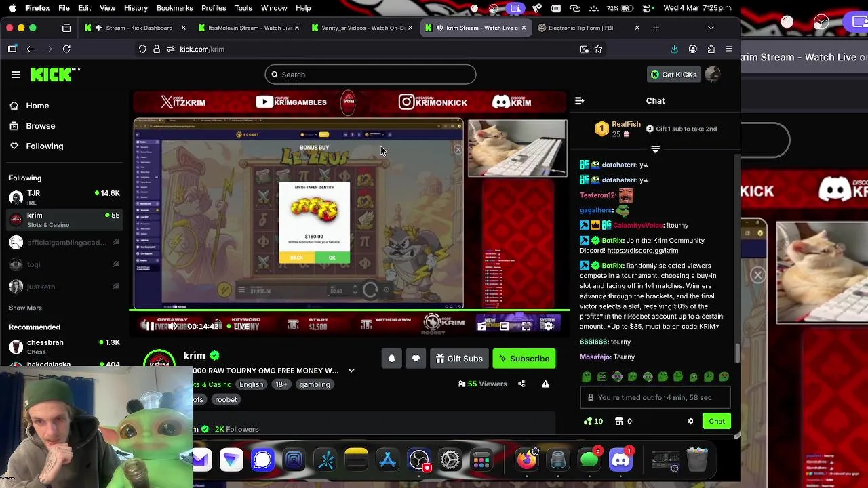This screenshot has width=868, height=488.
Task: Open the Firefox View icon
Action: (66, 28)
